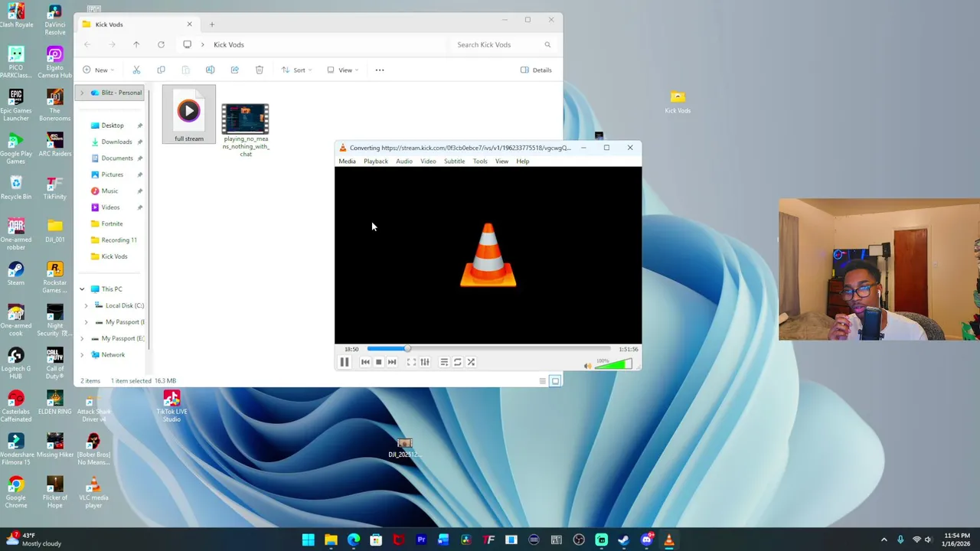Close the Kick Vods tab
Screen dimensions: 980x551
(x=189, y=24)
